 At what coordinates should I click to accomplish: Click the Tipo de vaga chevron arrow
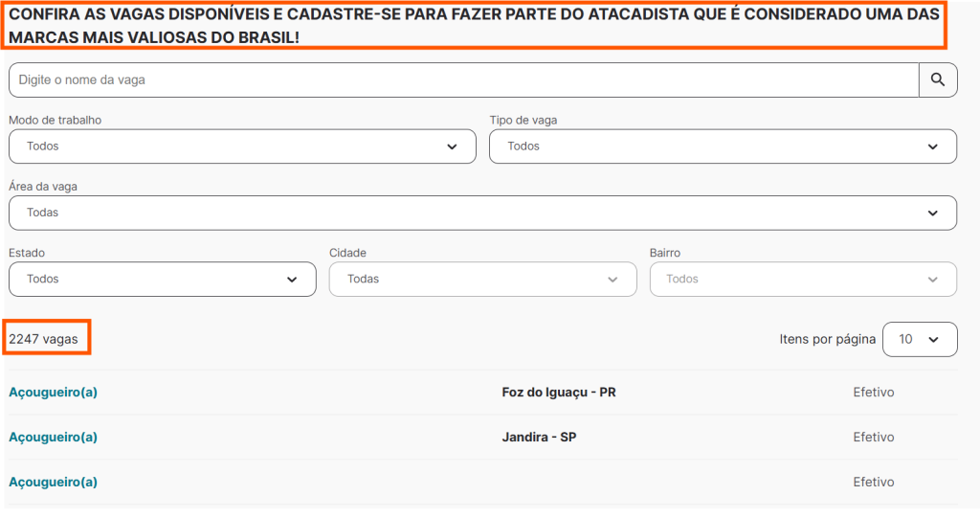point(932,146)
